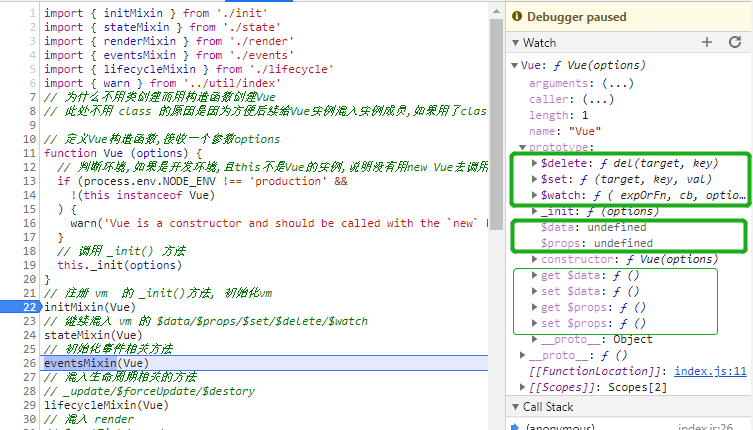
Task: Click the code editor scrollbar thumb
Action: click(x=496, y=124)
